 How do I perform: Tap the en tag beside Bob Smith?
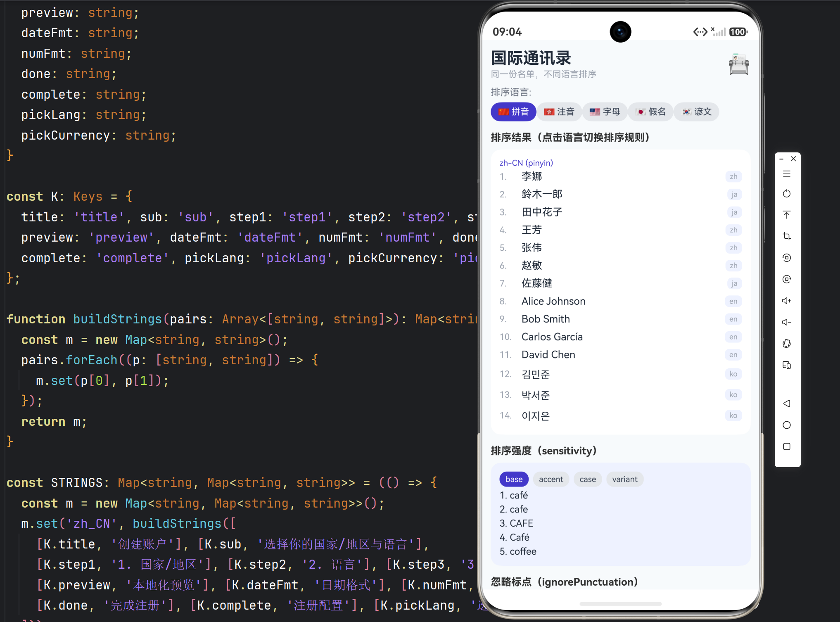click(733, 319)
